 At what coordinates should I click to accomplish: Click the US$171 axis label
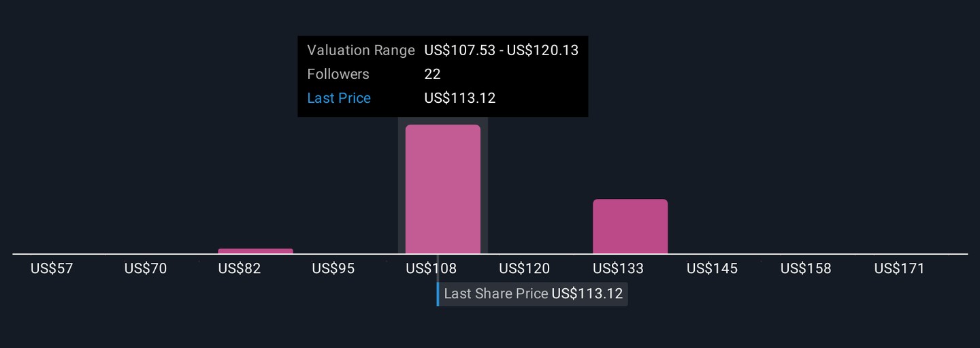(x=900, y=268)
